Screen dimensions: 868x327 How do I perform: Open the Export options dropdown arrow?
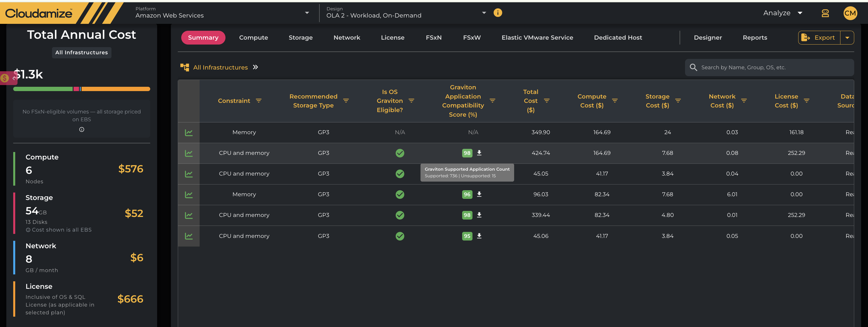click(847, 38)
